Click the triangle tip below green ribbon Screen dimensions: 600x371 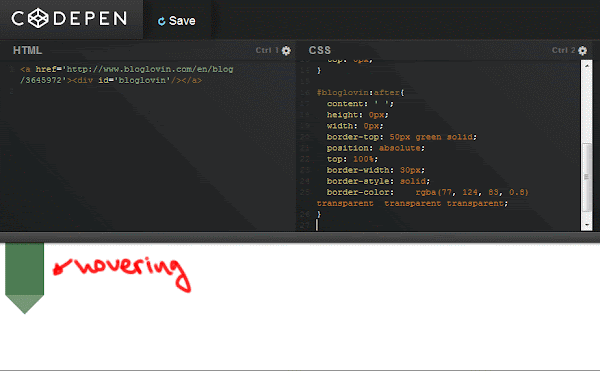[x=24, y=304]
